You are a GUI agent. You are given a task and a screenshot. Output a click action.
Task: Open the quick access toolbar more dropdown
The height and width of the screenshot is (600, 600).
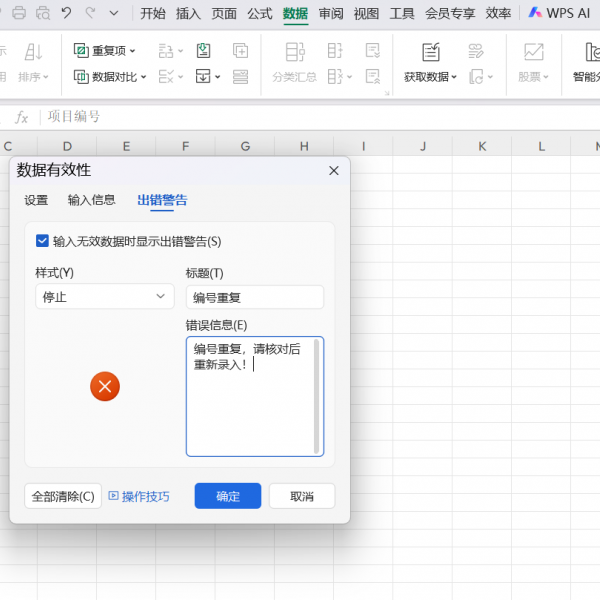point(113,13)
